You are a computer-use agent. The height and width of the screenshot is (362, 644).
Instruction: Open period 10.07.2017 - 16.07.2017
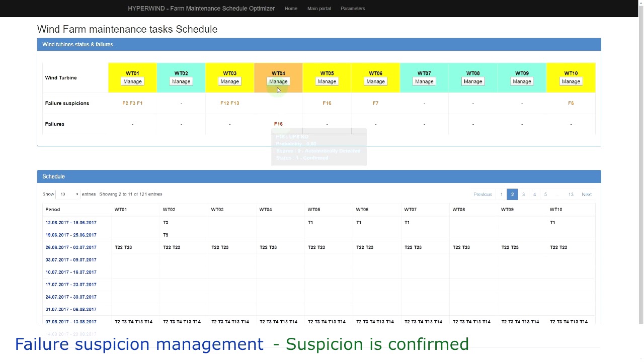(71, 272)
